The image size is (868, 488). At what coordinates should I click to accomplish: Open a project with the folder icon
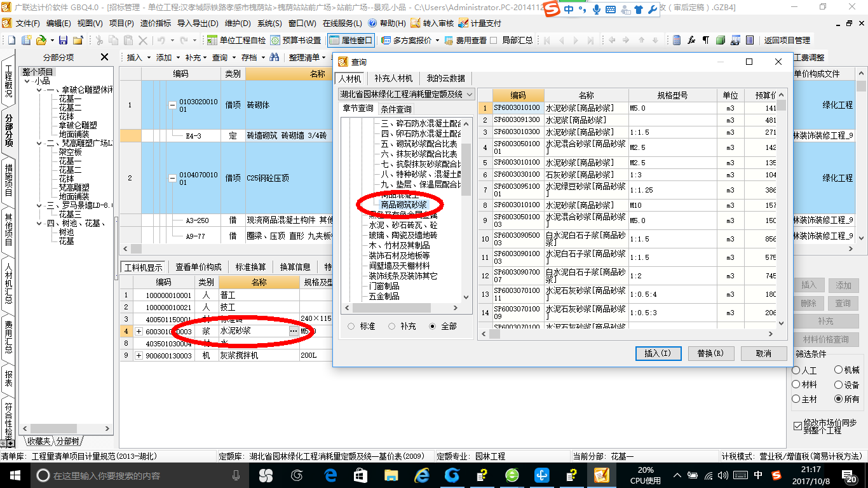pyautogui.click(x=41, y=40)
